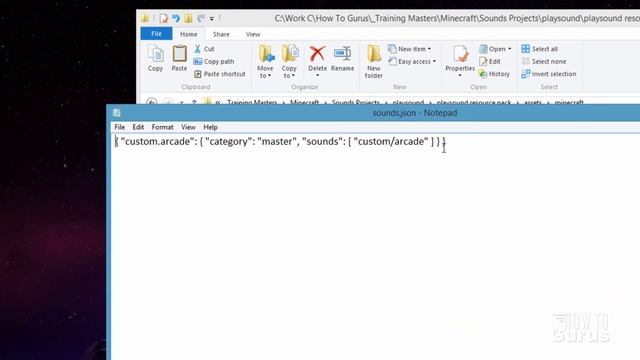Open Notepad Format menu
The image size is (640, 360).
coord(162,127)
